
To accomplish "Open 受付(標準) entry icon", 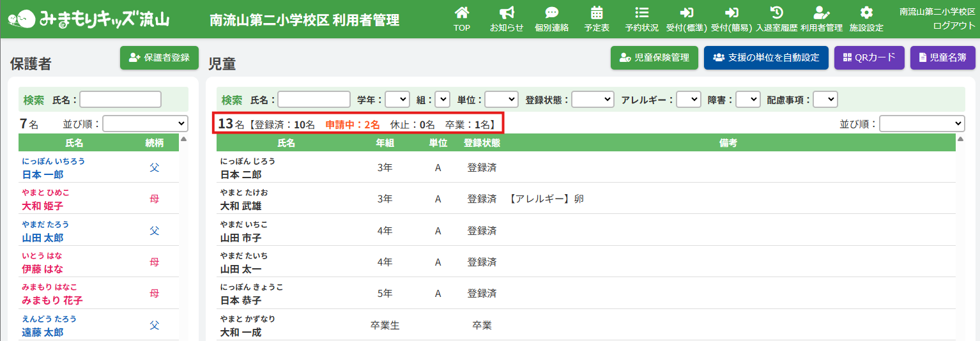I will (x=687, y=13).
